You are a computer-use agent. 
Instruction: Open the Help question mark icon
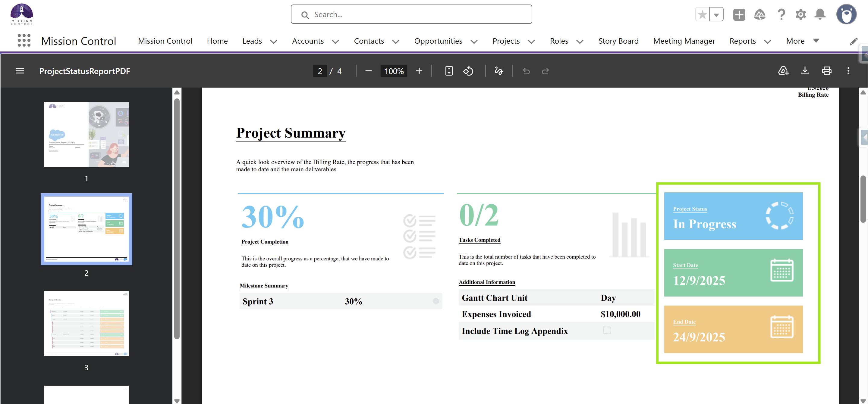[x=781, y=14]
